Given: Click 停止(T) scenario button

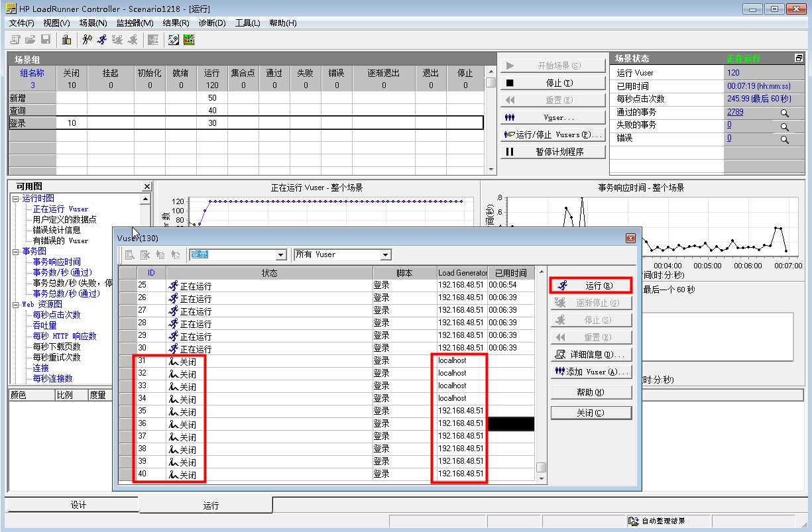Looking at the screenshot, I should click(x=553, y=83).
